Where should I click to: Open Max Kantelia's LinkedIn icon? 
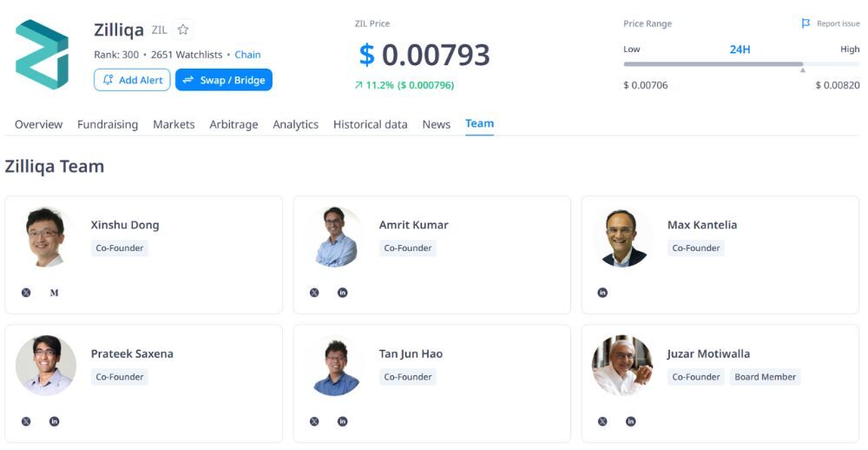pos(602,293)
